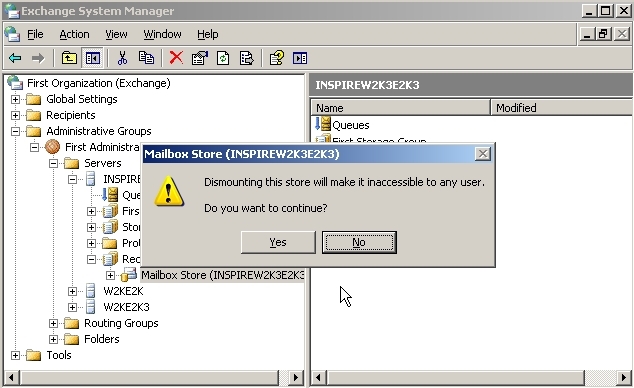
Task: Click the W2KE2K3 server icon
Action: point(91,307)
